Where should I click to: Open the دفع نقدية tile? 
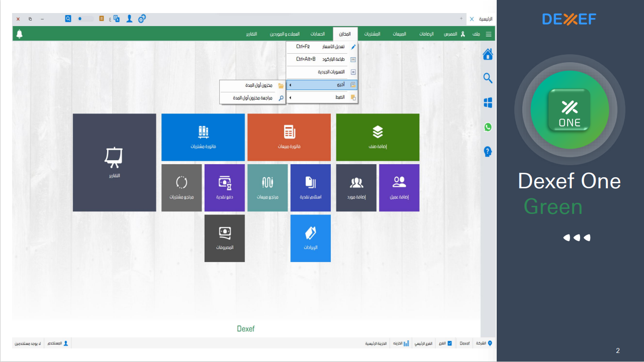point(225,188)
